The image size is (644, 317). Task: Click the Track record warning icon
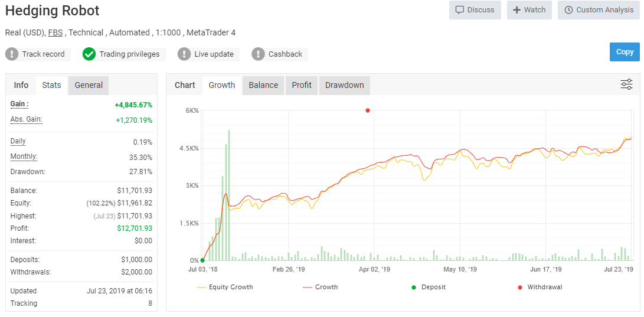[12, 54]
